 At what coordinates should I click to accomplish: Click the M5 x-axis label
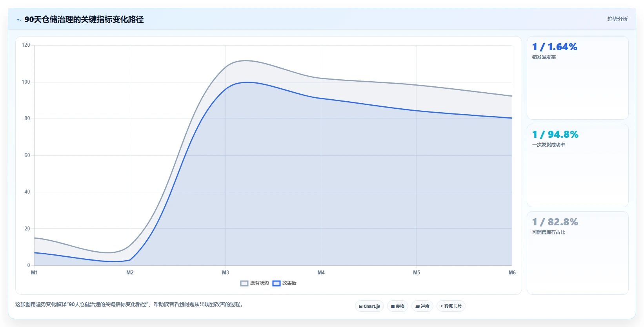(x=417, y=272)
